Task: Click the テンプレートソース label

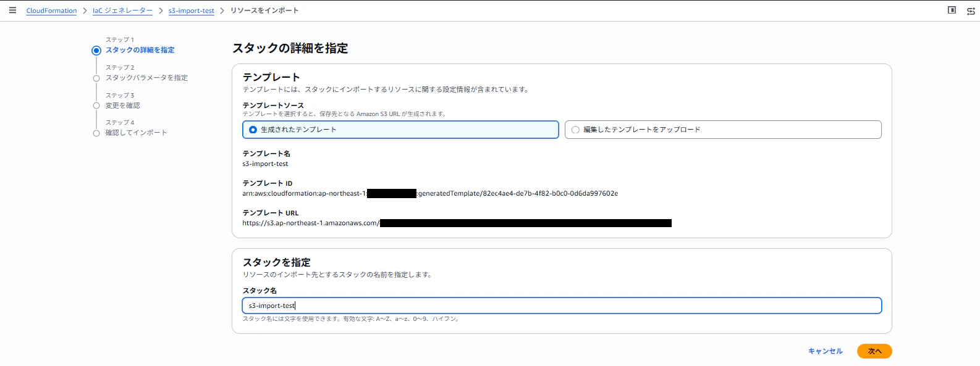Action: (273, 106)
